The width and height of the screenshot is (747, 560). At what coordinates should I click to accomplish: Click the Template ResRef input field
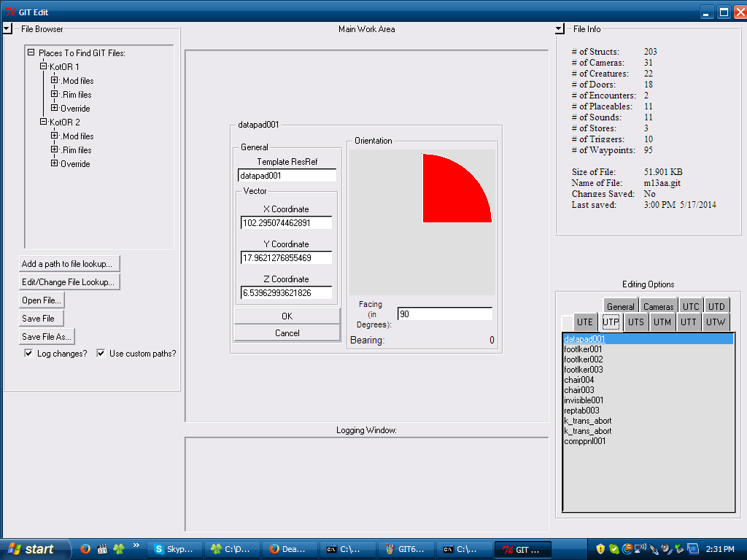pyautogui.click(x=287, y=175)
